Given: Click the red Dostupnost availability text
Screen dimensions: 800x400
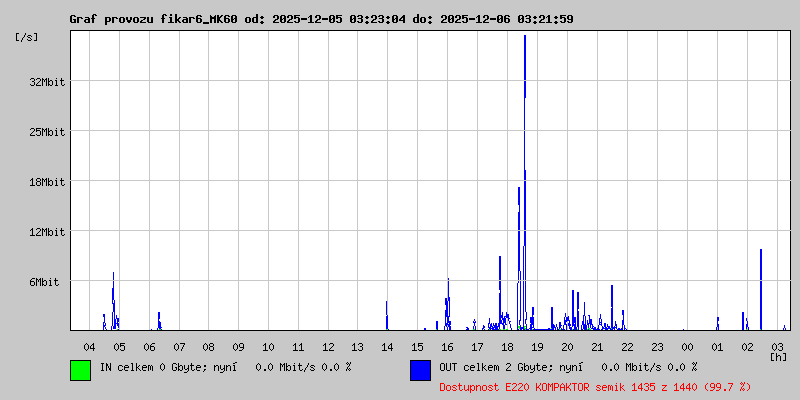Looking at the screenshot, I should [x=595, y=386].
